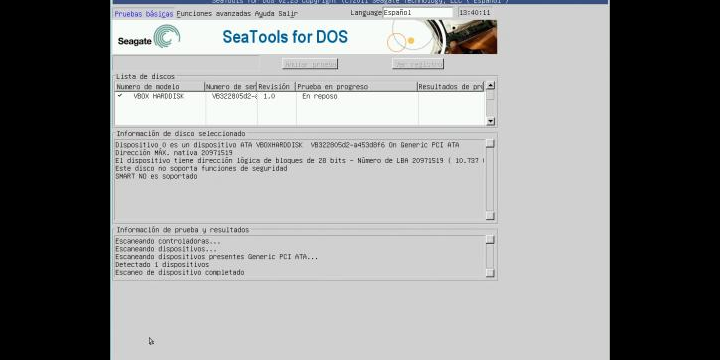720x360 pixels.
Task: Choose Salir in the menu bar
Action: pyautogui.click(x=288, y=14)
